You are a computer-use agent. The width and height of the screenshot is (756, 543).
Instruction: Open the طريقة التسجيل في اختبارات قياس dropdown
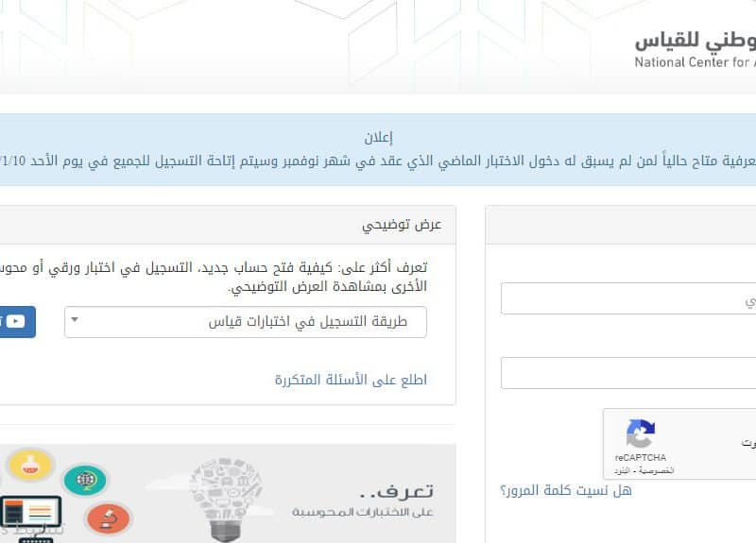[246, 322]
